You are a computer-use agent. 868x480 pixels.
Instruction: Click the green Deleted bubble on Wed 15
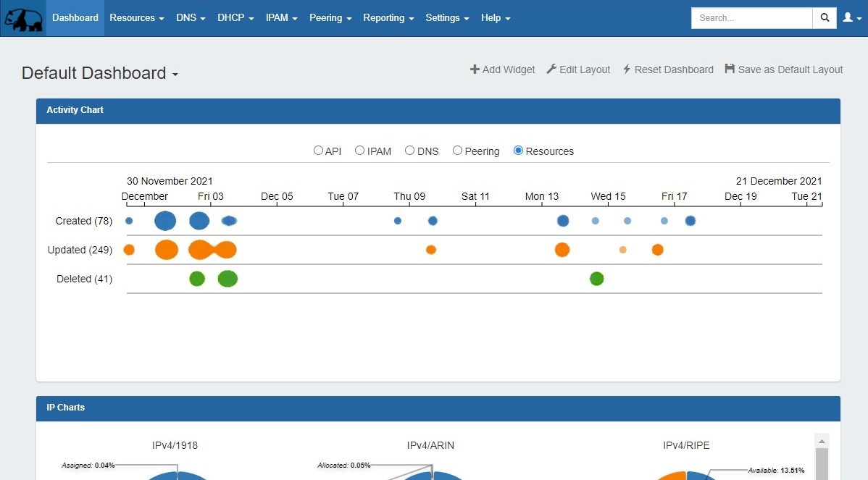(596, 279)
